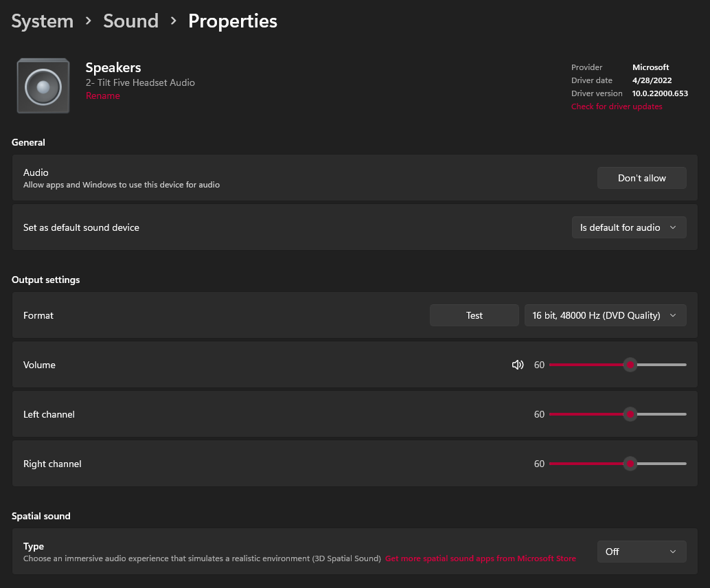Click the Speakers device name heading

(113, 67)
